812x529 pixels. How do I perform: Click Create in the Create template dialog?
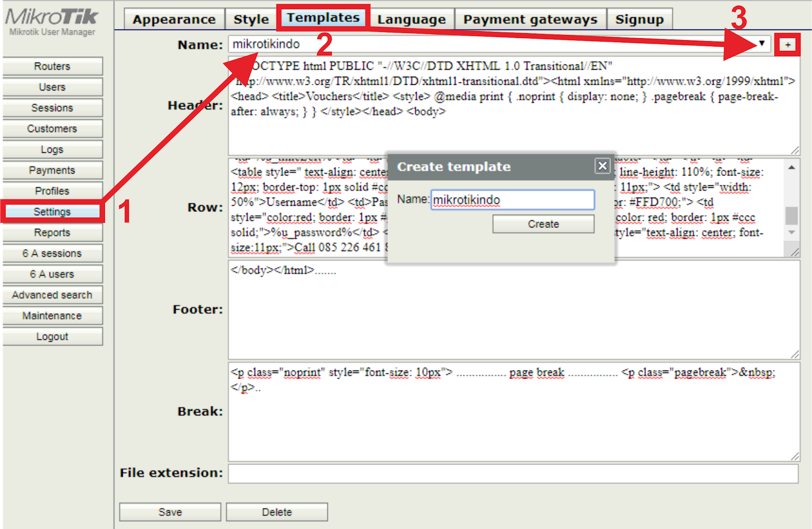click(543, 223)
